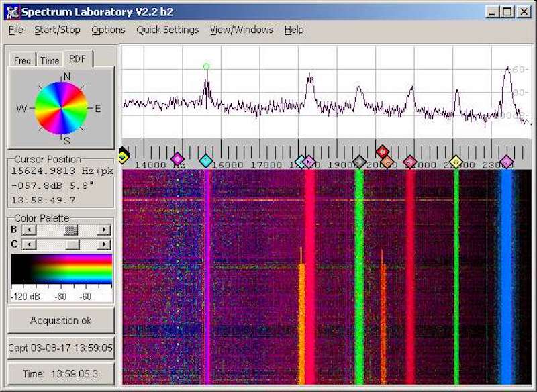
Task: Open the Start/Stop menu
Action: 57,30
